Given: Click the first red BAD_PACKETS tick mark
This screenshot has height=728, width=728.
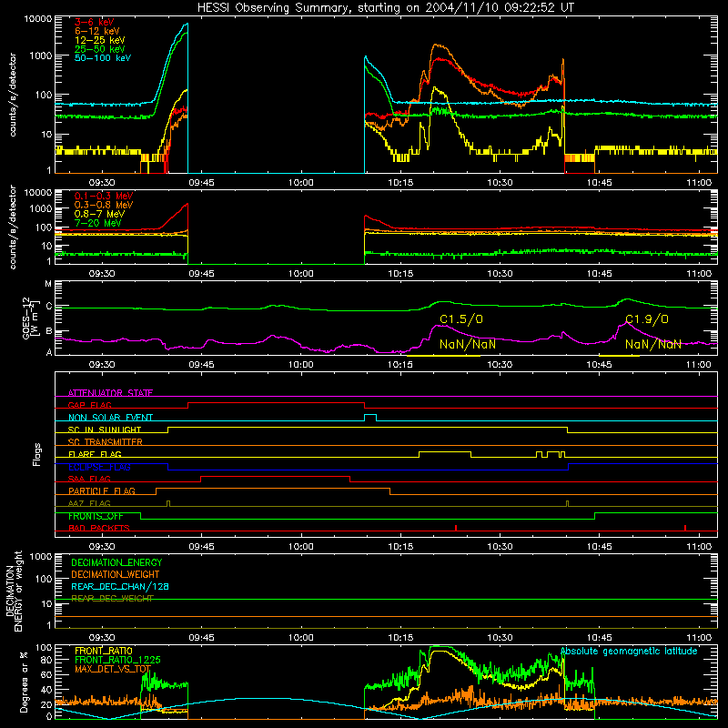Looking at the screenshot, I should coord(456,528).
